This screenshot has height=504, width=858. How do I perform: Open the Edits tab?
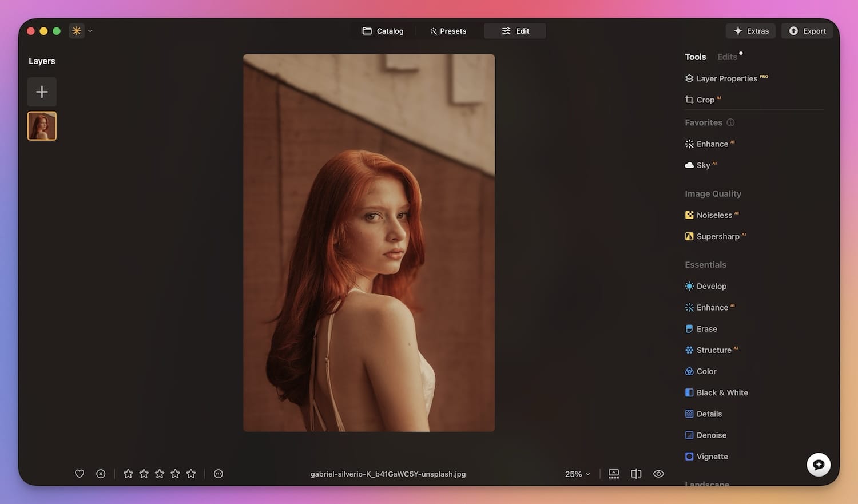(728, 57)
